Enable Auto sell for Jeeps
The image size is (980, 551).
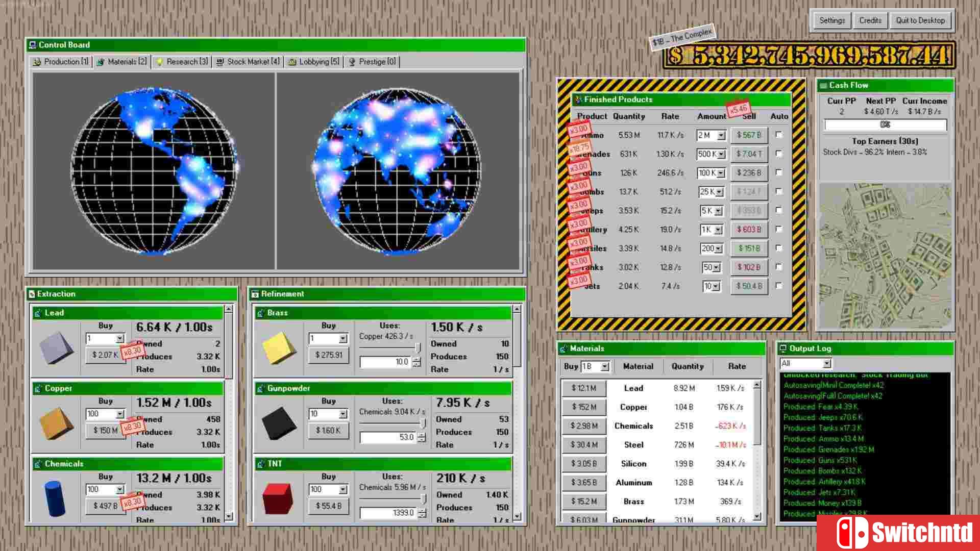779,210
